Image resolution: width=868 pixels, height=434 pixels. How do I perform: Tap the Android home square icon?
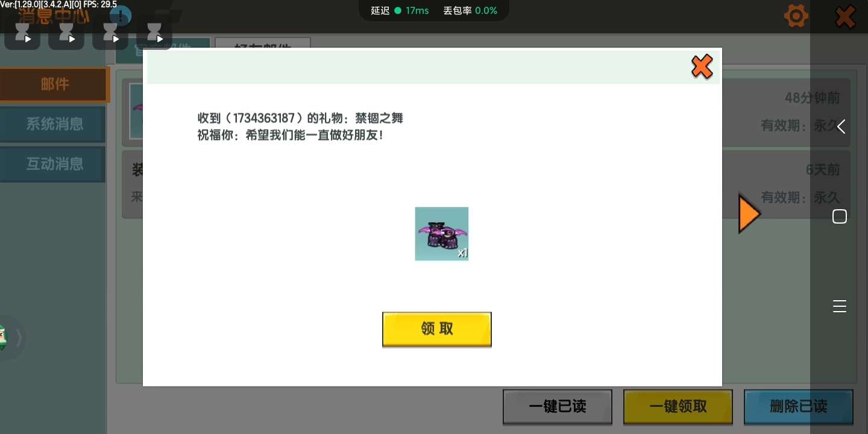839,216
